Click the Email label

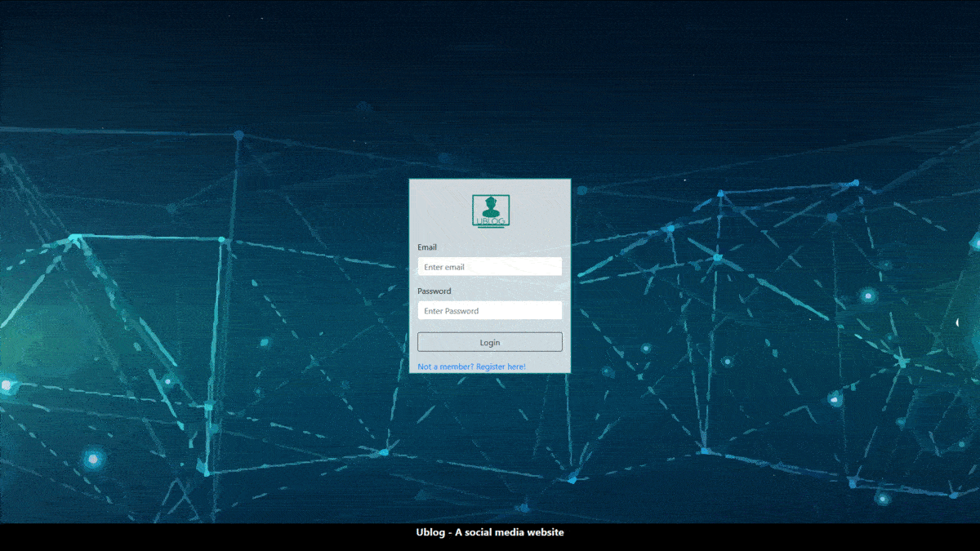427,247
